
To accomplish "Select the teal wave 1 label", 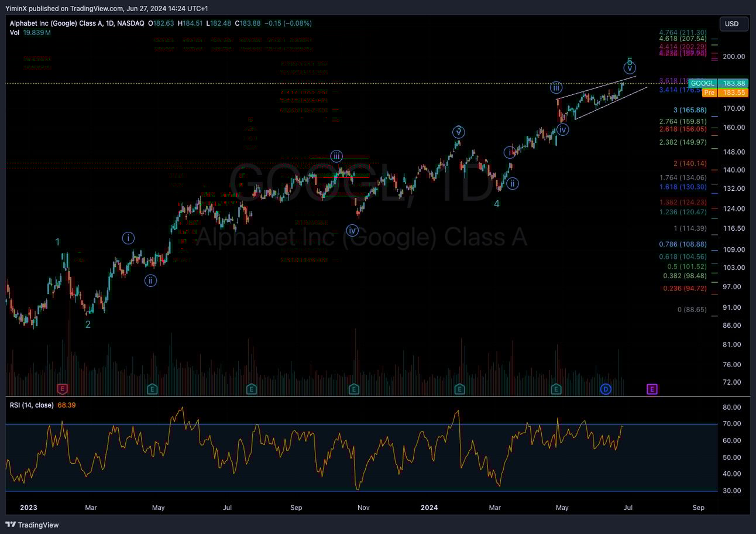I will (57, 242).
